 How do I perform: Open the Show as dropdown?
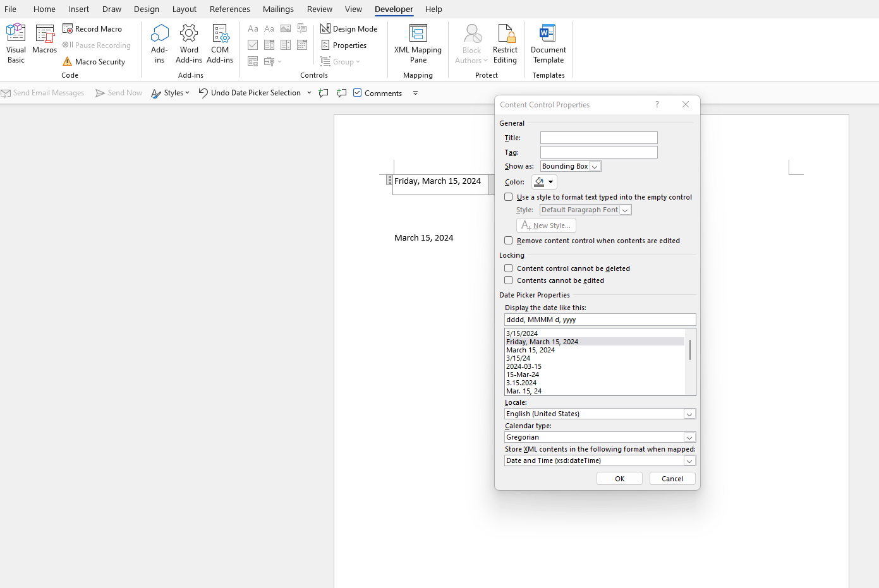pyautogui.click(x=594, y=165)
